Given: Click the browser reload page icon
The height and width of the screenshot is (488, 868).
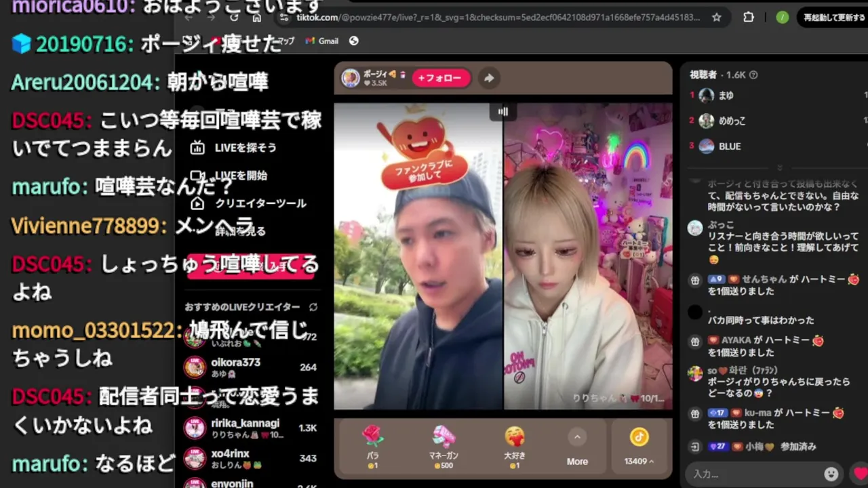Looking at the screenshot, I should pos(234,18).
